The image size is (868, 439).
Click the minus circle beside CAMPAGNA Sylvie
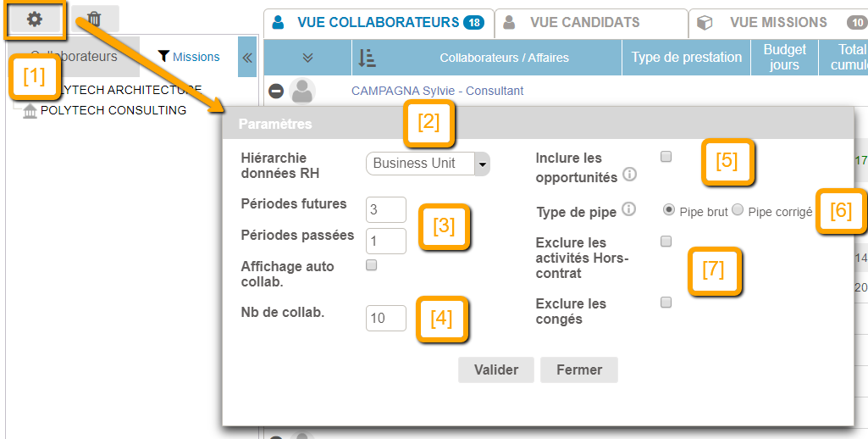276,91
